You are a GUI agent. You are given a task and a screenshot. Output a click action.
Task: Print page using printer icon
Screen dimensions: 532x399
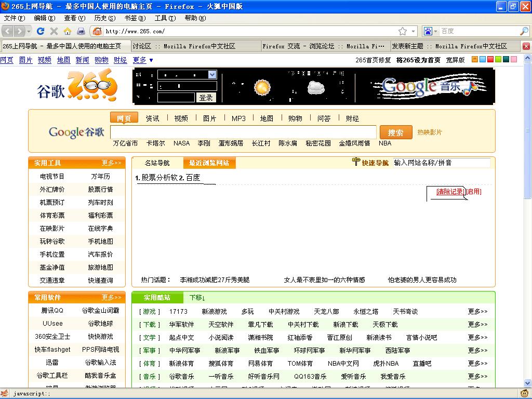(x=81, y=31)
